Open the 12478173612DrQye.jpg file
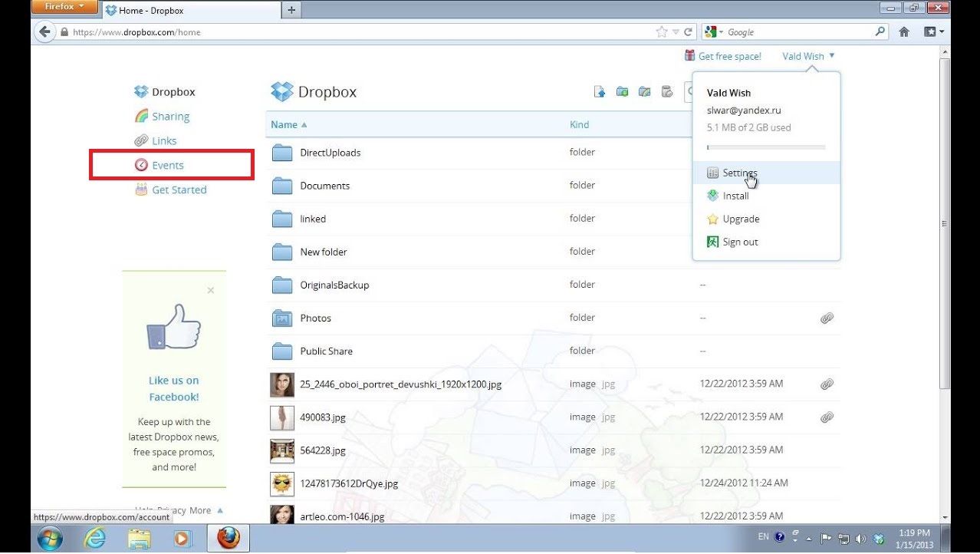The height and width of the screenshot is (554, 980). pos(349,483)
